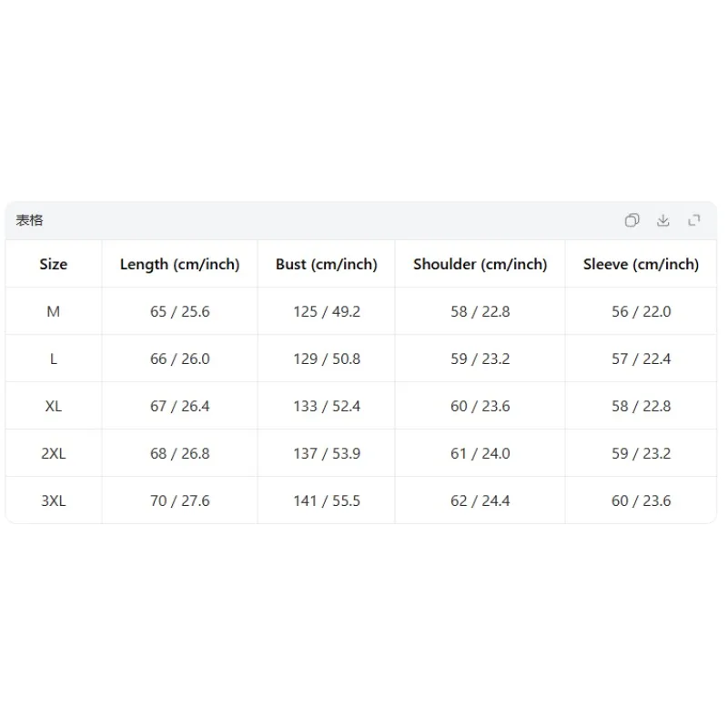The height and width of the screenshot is (728, 728).
Task: Click the 2XL size row cell
Action: [54, 453]
